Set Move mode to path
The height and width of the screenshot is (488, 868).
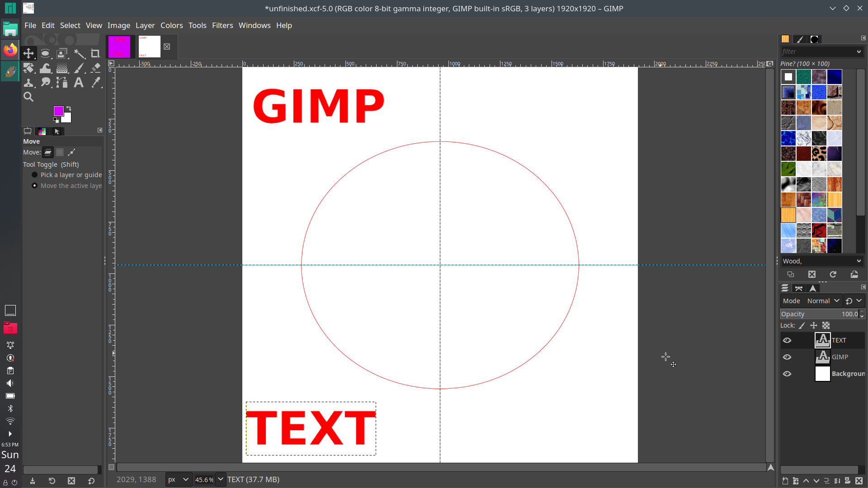click(71, 152)
